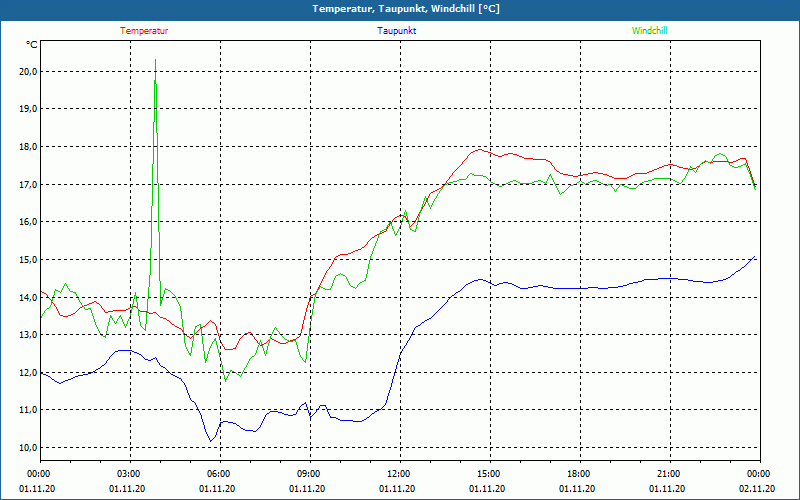
Task: Click the '14,0' y-axis value
Action: pos(28,297)
